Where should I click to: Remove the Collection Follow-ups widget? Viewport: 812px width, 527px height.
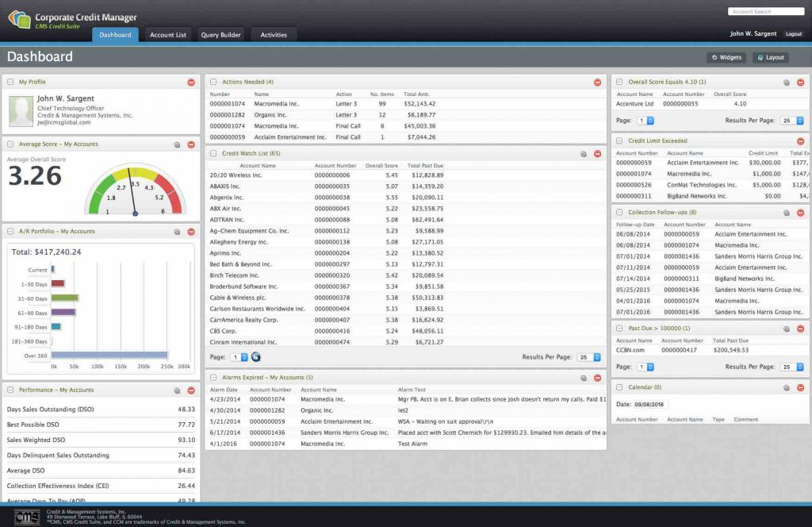click(801, 213)
